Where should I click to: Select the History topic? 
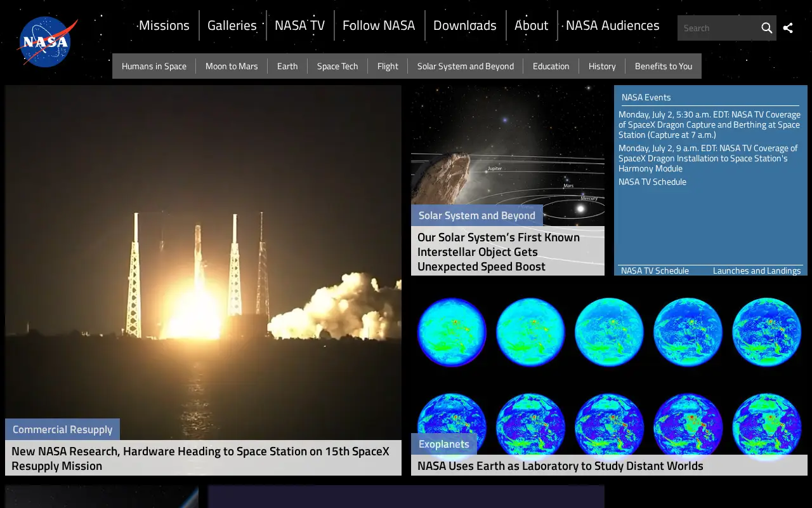click(x=602, y=66)
